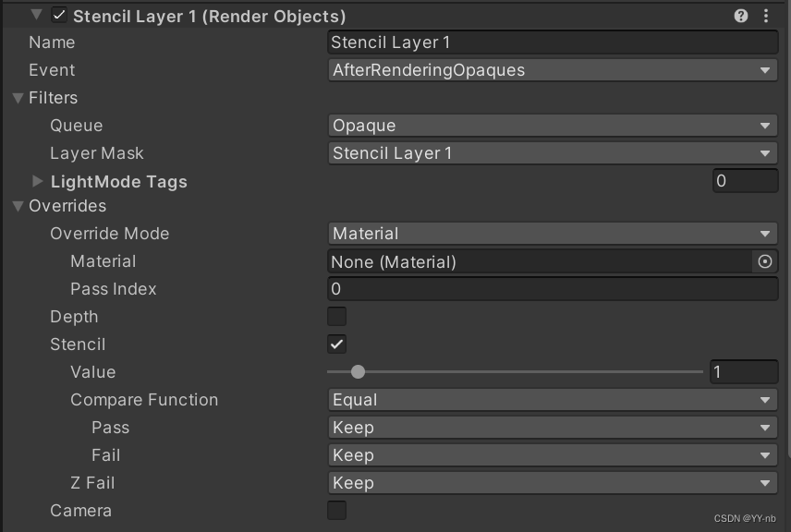
Task: Open help for Stencil Layer 1 feature
Action: (x=740, y=16)
